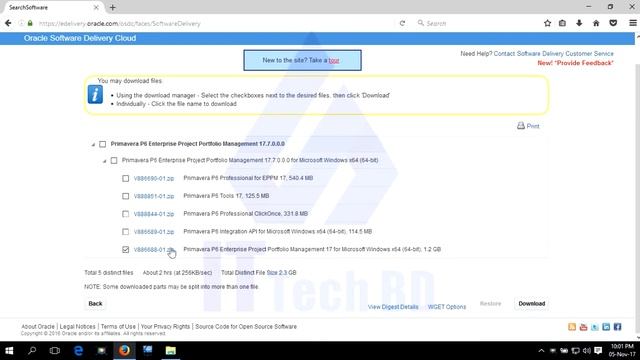This screenshot has width=640, height=360.
Task: Open Legal Notices footer link
Action: coord(78,327)
